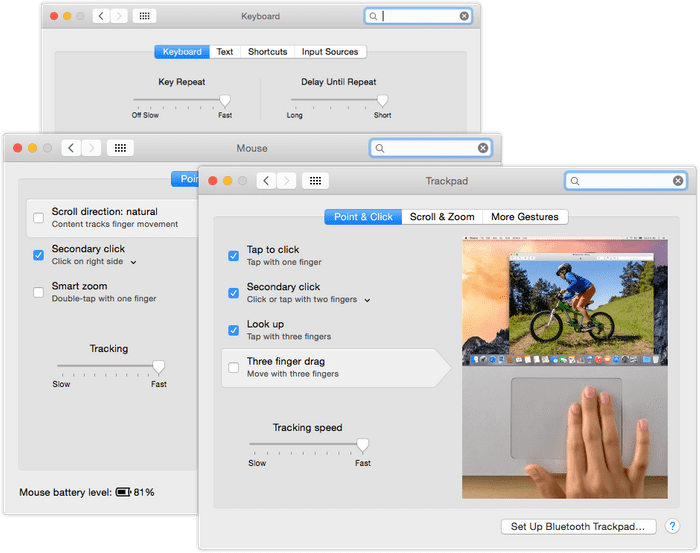
Task: Click back arrow in Trackpad window
Action: [265, 181]
